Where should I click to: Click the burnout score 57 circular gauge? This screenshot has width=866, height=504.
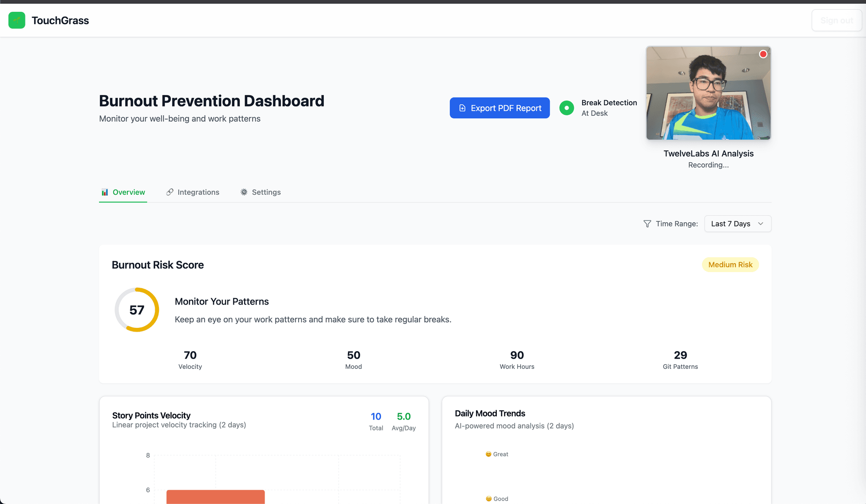click(137, 310)
